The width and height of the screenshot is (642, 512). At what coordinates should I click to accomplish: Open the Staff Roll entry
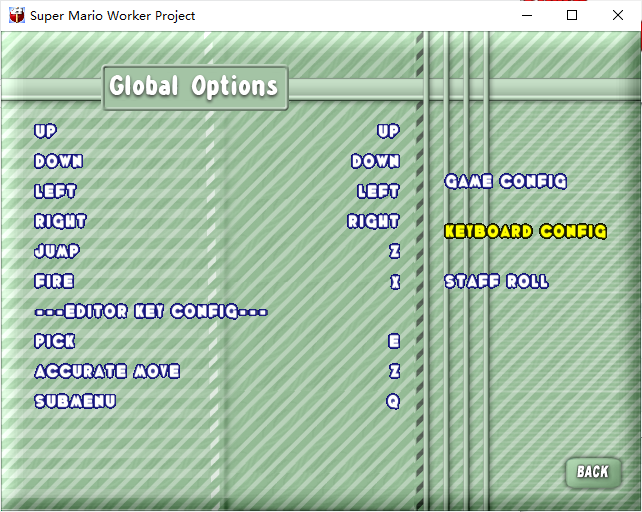tap(496, 281)
